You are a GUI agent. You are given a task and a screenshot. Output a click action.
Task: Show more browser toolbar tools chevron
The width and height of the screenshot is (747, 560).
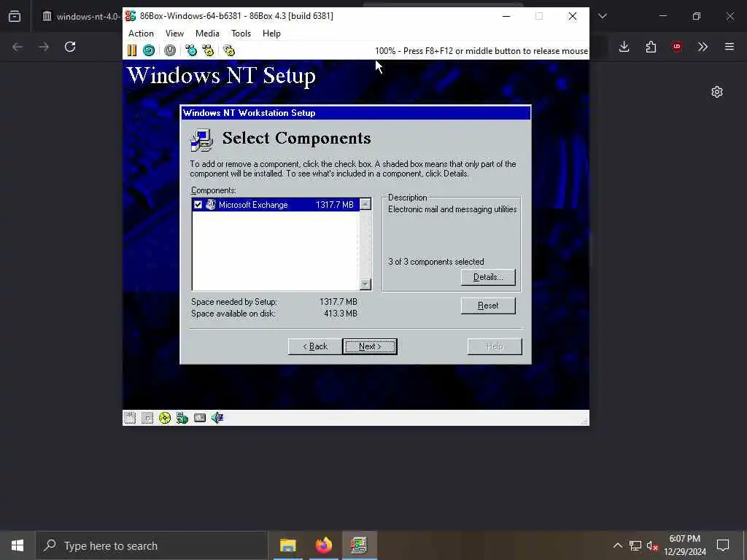point(703,47)
